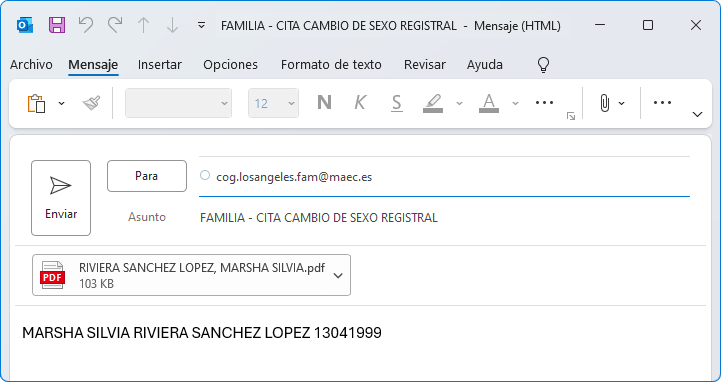Select recipient cog.losangeles.fam@maec.es
The image size is (721, 382).
coord(294,177)
